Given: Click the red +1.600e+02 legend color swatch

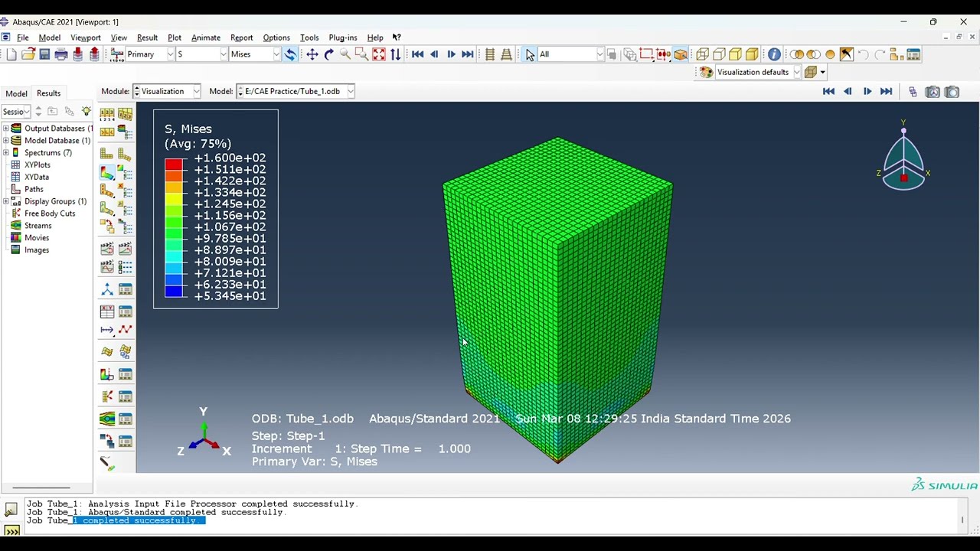Looking at the screenshot, I should click(x=174, y=164).
